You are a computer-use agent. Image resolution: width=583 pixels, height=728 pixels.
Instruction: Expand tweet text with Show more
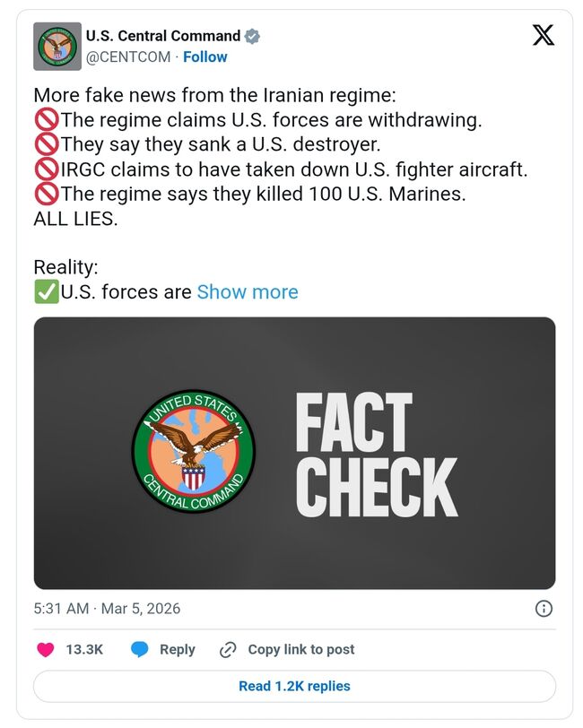(x=248, y=291)
